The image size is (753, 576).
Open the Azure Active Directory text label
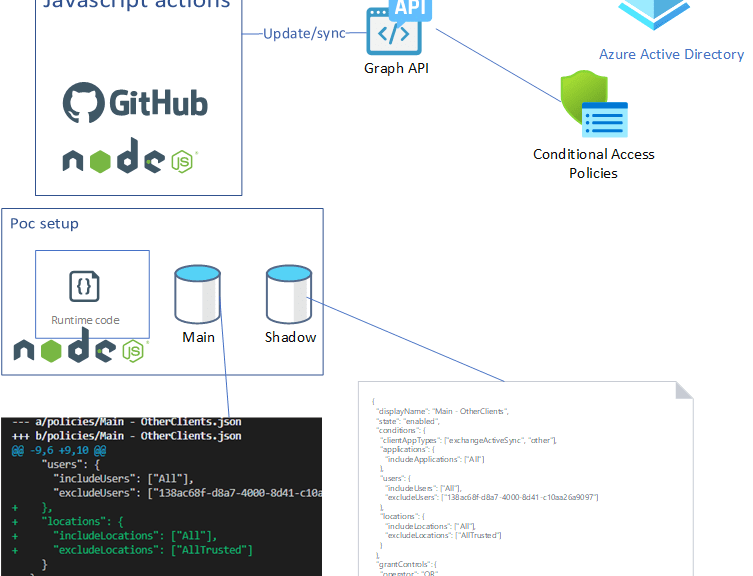click(671, 54)
